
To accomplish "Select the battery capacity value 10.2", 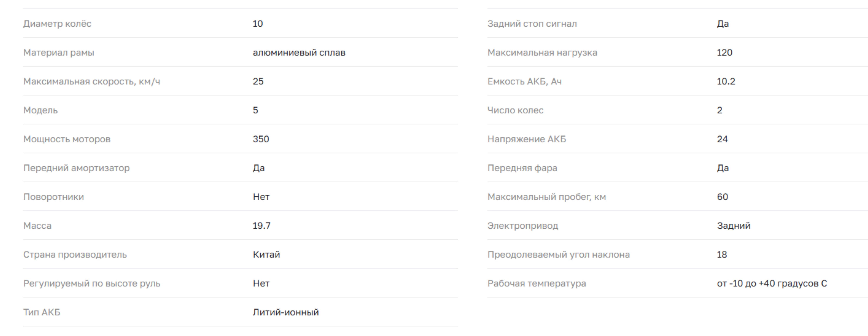I will pos(726,81).
